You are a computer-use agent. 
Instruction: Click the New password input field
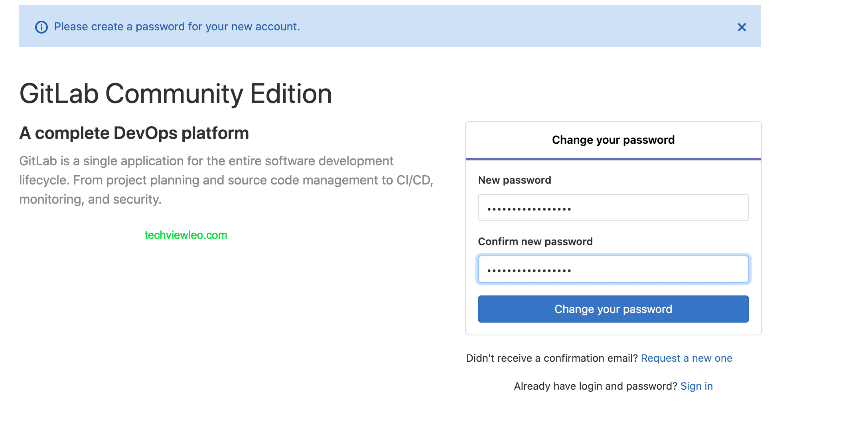tap(613, 208)
